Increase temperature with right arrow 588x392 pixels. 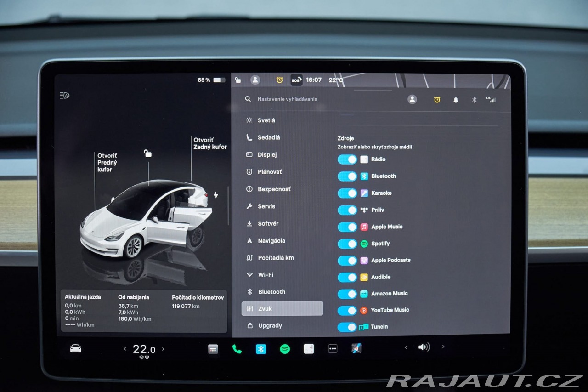pyautogui.click(x=163, y=349)
